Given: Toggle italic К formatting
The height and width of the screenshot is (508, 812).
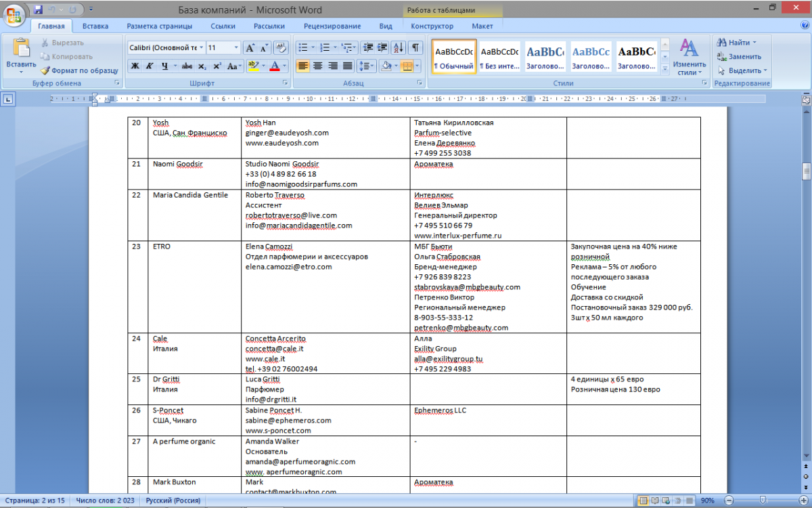Looking at the screenshot, I should (x=149, y=66).
